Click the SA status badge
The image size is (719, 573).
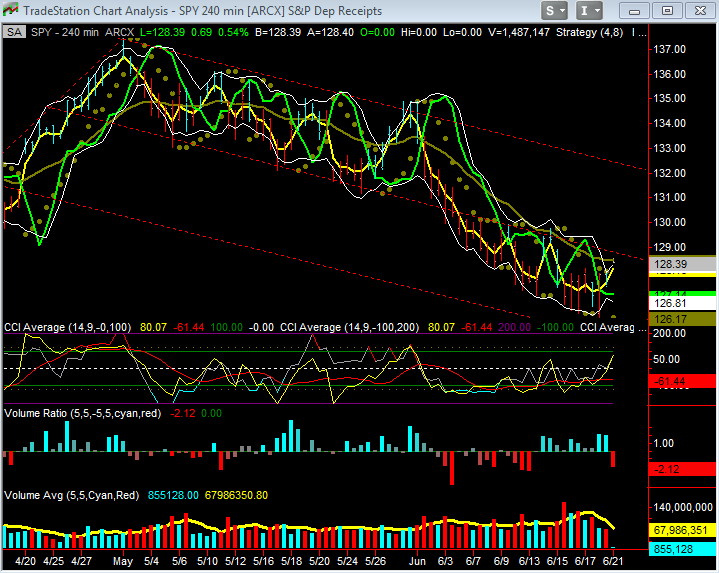(x=14, y=32)
